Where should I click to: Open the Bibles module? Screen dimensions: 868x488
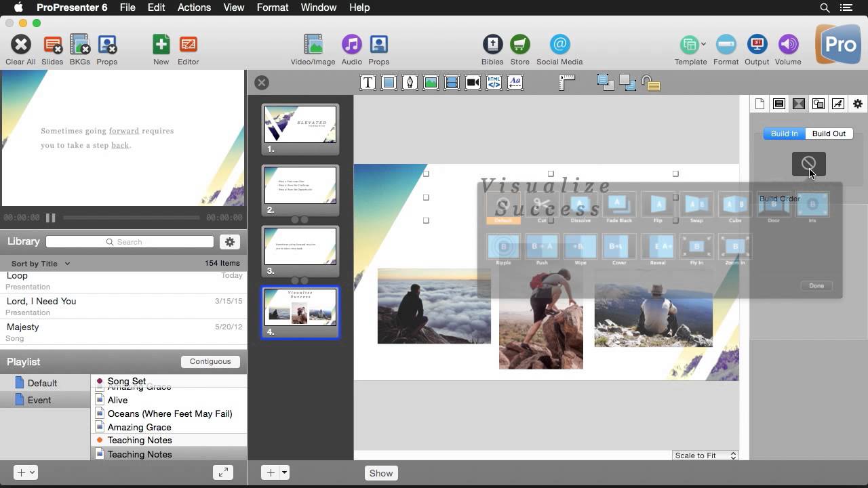pyautogui.click(x=492, y=45)
